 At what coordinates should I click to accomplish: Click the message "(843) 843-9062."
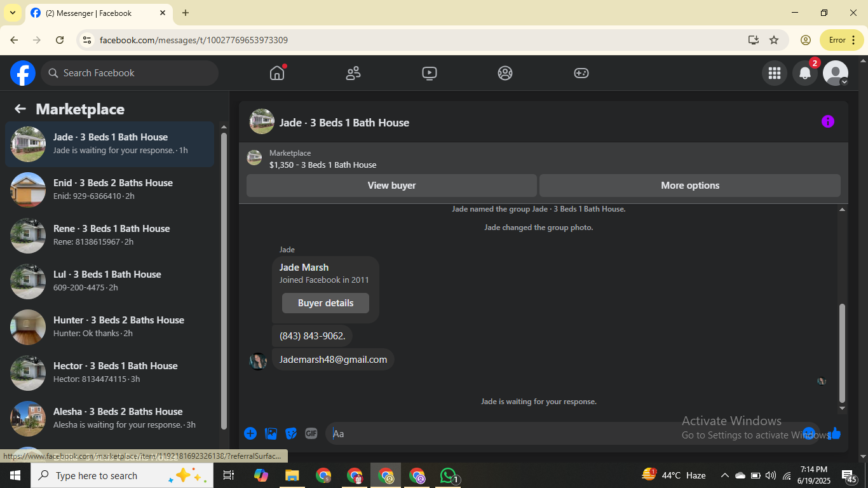(x=313, y=335)
